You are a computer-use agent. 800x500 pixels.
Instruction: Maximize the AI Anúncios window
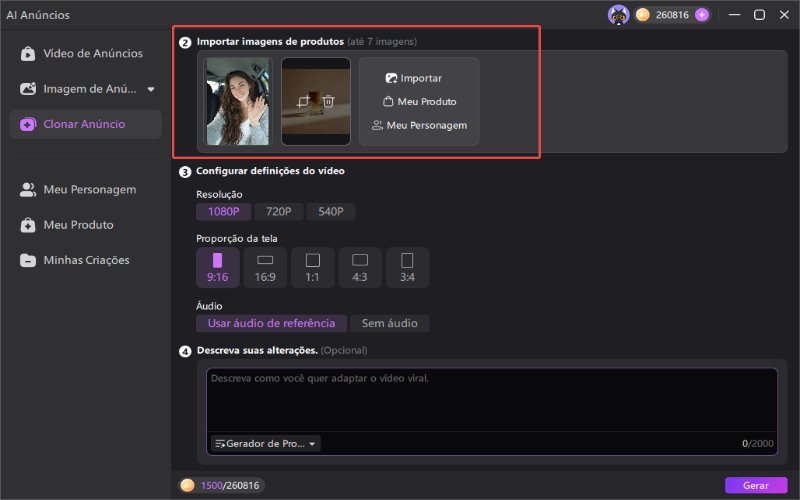pyautogui.click(x=759, y=15)
